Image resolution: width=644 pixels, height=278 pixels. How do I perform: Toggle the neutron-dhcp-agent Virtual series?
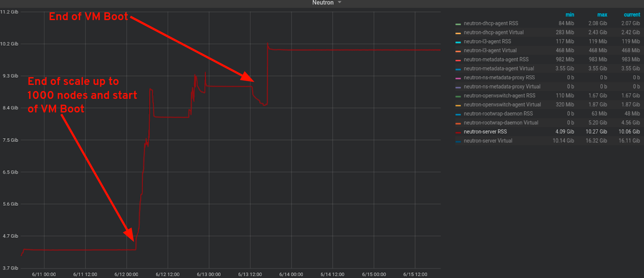(x=494, y=32)
